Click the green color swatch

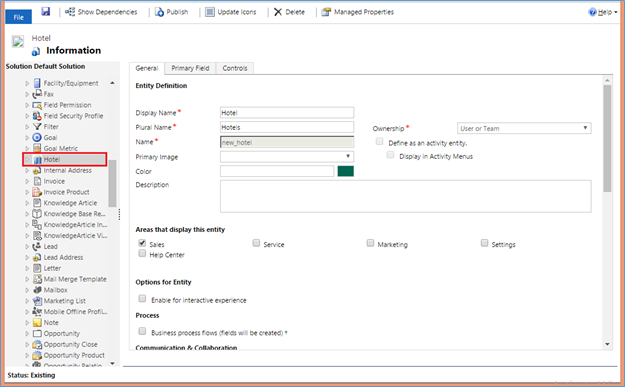coord(346,171)
